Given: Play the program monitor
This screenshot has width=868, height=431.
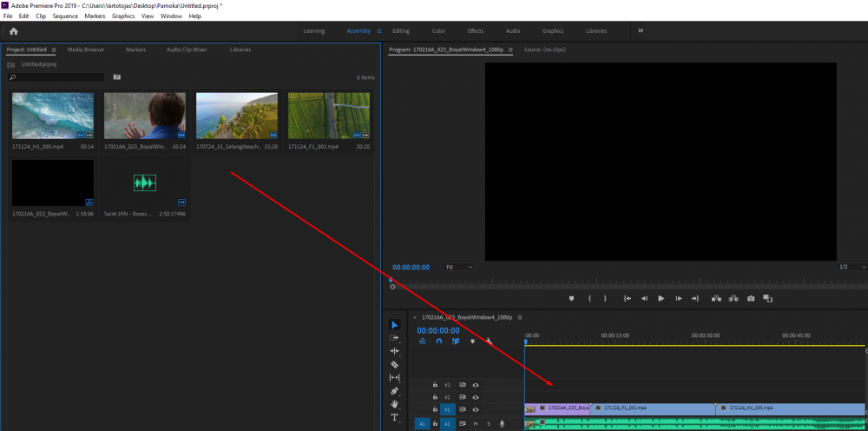Looking at the screenshot, I should coord(661,298).
